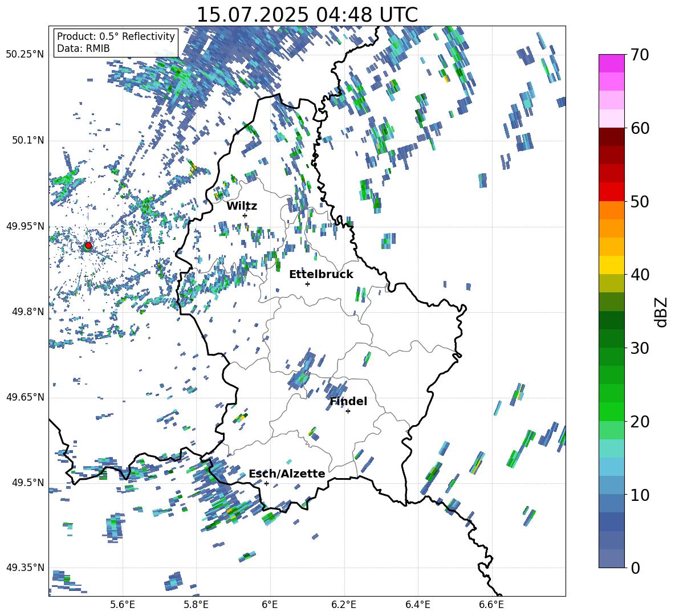Click the 6.4°E longitude label
Viewport: 675px width, 616px height.
[417, 605]
